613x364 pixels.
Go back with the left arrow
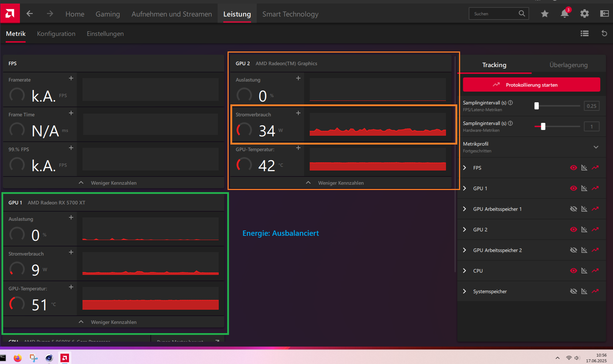[30, 13]
